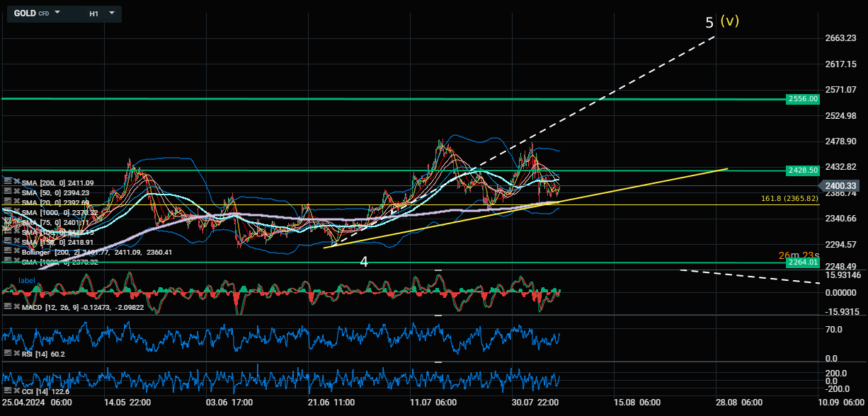The width and height of the screenshot is (868, 416).
Task: Select the '5' Elliott wave label
Action: [709, 23]
